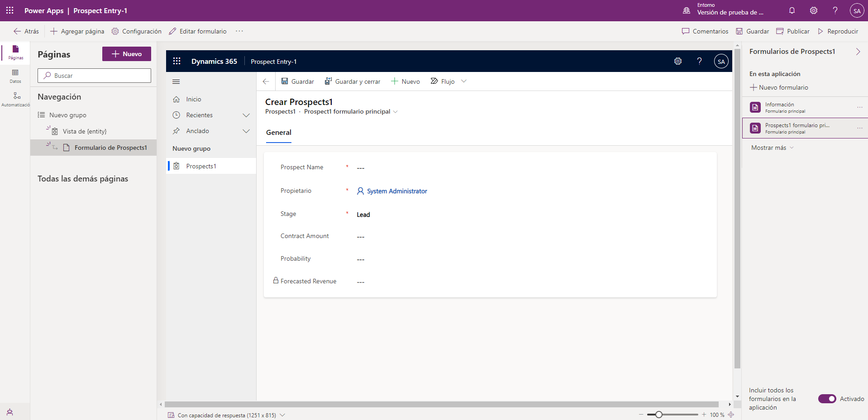Click Nuevo formulario link
Image resolution: width=868 pixels, height=420 pixels.
click(x=779, y=87)
